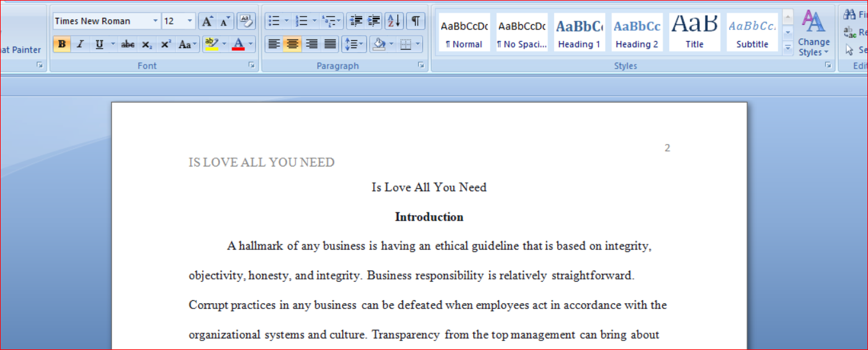Apply subscript formatting
868x350 pixels.
tap(146, 44)
